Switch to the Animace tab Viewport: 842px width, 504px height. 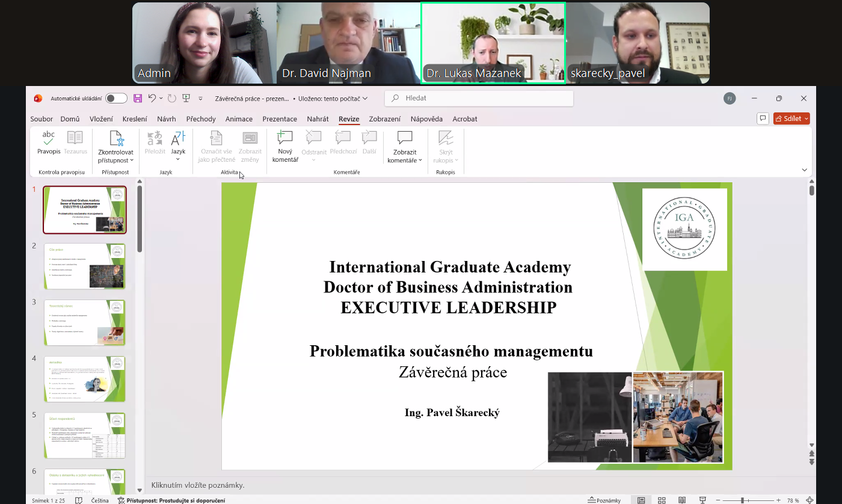(239, 119)
